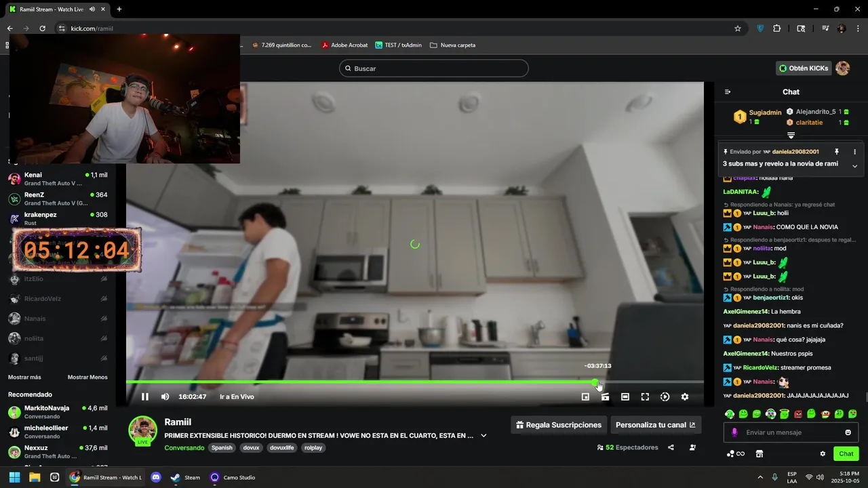Open the media controls icon in Chrome toolbar
The height and width of the screenshot is (488, 868).
825,28
